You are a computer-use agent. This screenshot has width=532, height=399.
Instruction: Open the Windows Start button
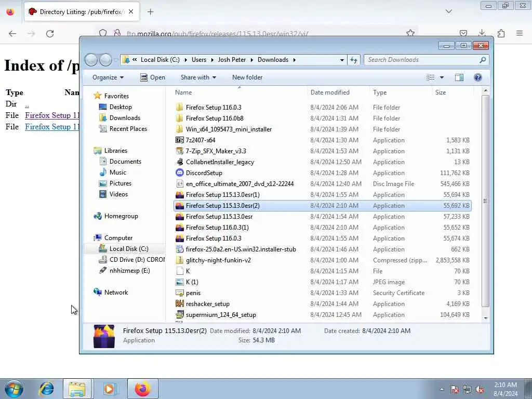click(14, 389)
